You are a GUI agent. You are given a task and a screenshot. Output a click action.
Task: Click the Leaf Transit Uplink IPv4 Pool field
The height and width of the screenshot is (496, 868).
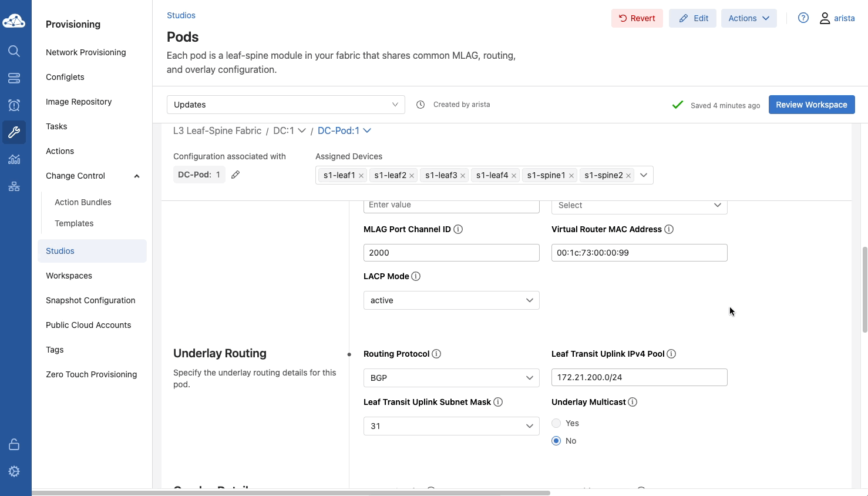coord(639,377)
